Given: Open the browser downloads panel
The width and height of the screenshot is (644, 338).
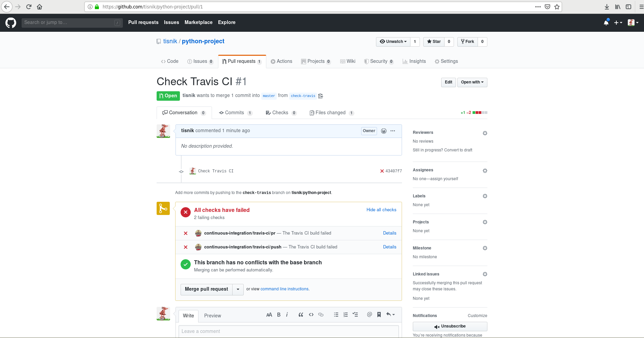Looking at the screenshot, I should click(607, 7).
